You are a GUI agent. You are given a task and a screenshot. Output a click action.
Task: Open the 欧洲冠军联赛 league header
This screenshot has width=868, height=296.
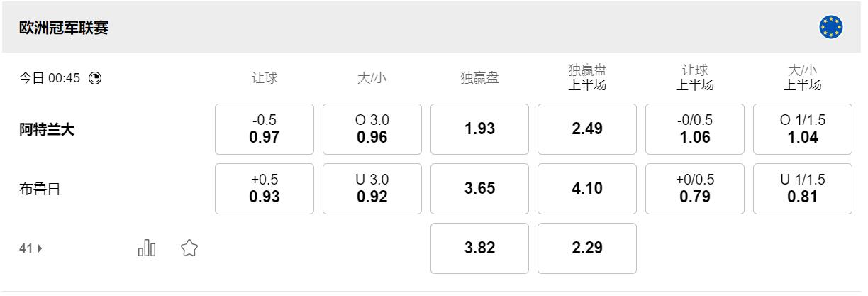tap(64, 28)
